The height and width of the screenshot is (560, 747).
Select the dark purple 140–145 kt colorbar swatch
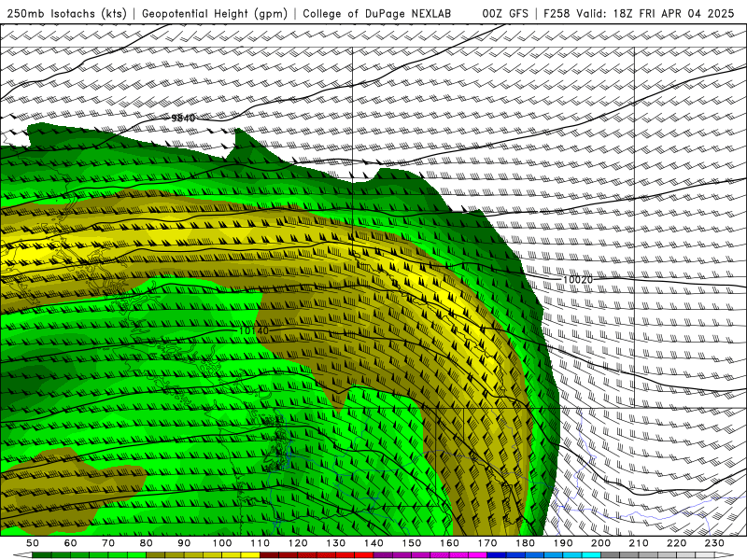(383, 555)
